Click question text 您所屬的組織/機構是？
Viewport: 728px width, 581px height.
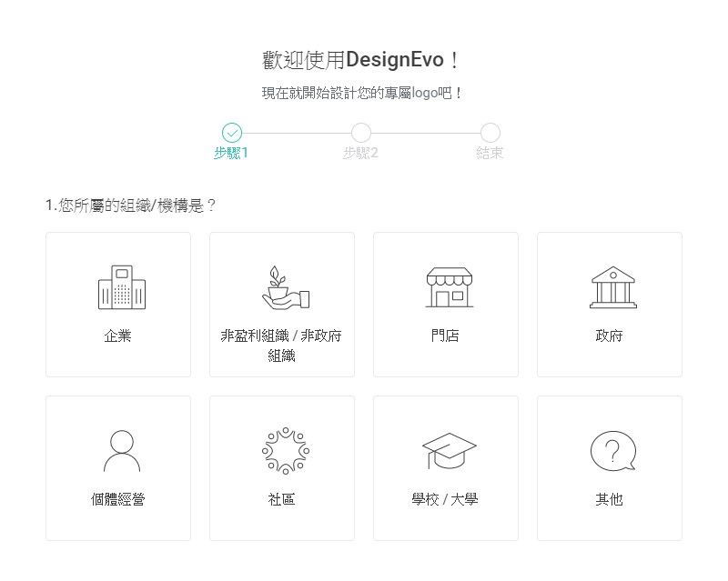(x=131, y=205)
